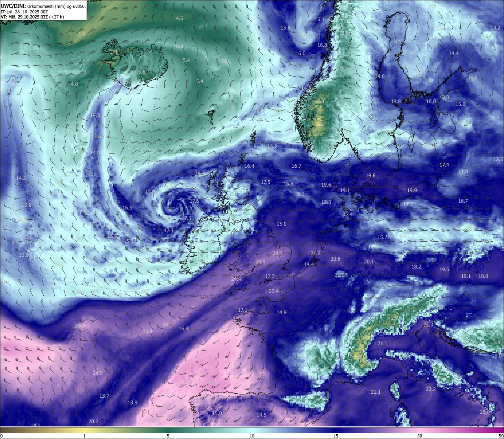This screenshot has height=439, width=504.
Task: Click the map value '19.8'
Action: pyautogui.click(x=371, y=176)
